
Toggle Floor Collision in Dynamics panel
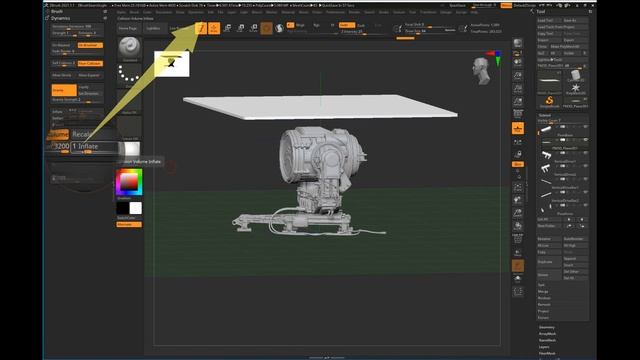(x=90, y=63)
